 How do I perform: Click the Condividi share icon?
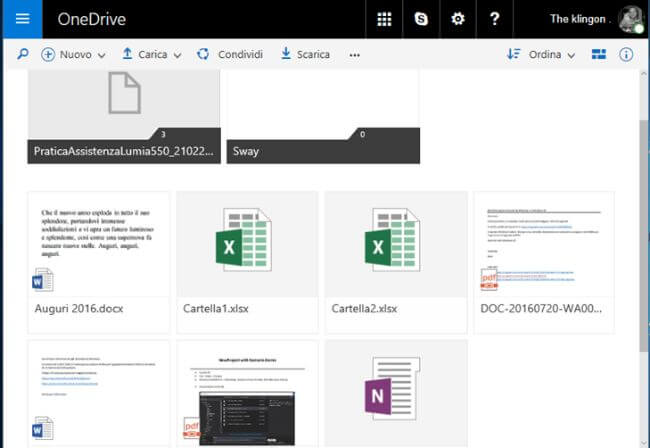tap(203, 54)
